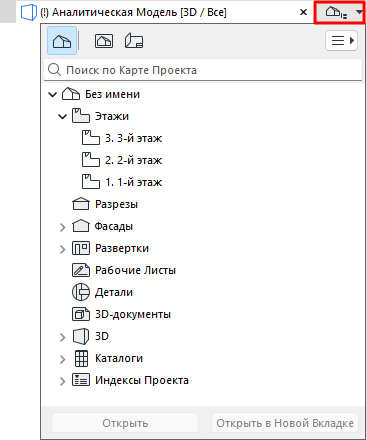Screen dimensions: 367x440
Task: Expand the Фасады group
Action: [x=62, y=227]
